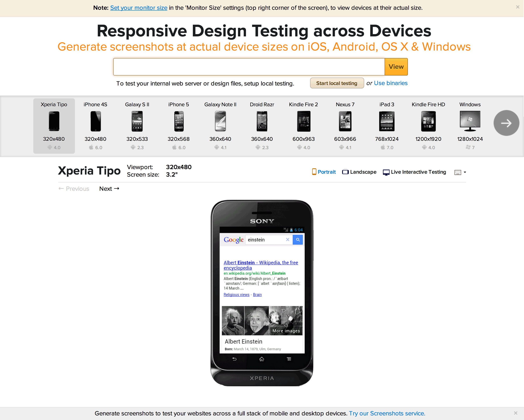Clear the einstein search with the X icon

(x=288, y=239)
